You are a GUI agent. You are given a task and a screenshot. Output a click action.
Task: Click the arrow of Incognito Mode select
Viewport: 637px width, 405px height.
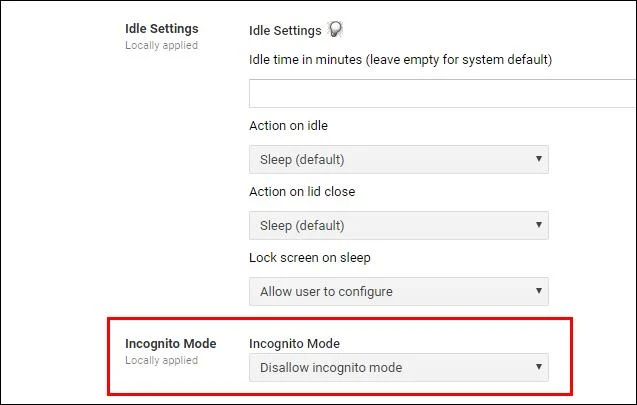[x=539, y=367]
